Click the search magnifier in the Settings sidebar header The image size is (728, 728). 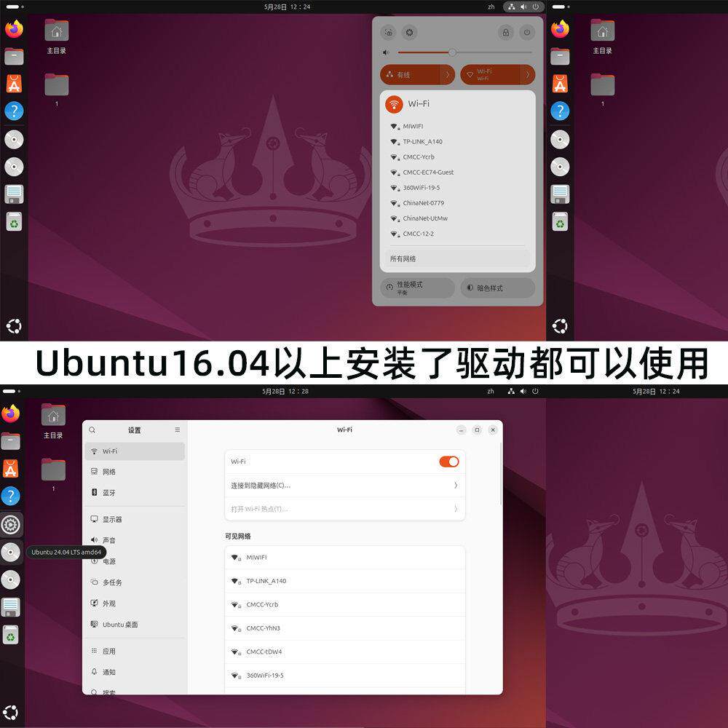92,430
